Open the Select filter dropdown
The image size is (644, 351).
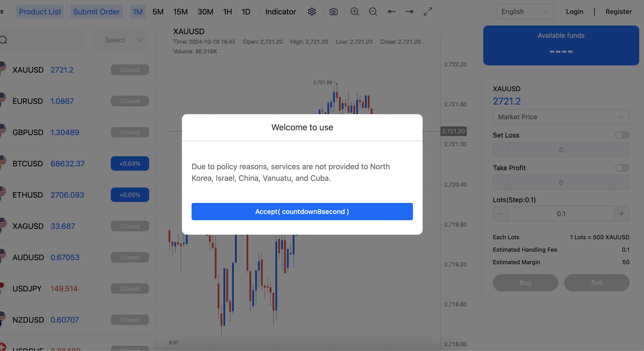[x=120, y=40]
